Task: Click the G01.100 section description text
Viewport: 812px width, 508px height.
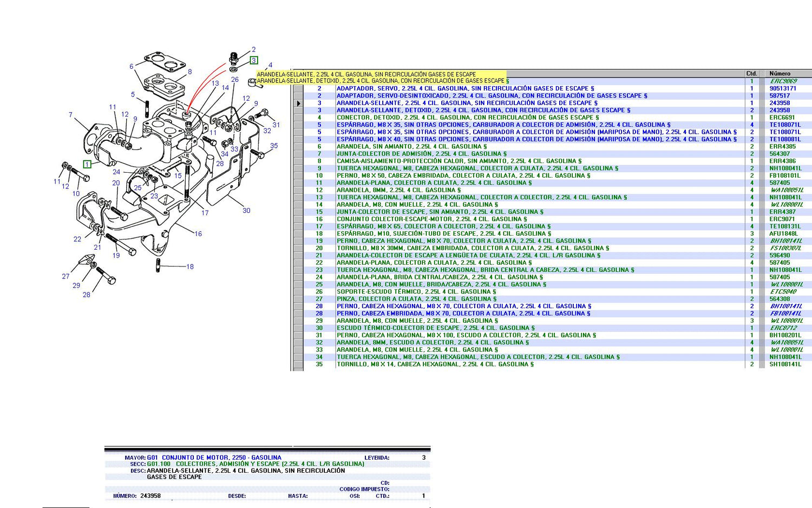Action: (x=270, y=464)
